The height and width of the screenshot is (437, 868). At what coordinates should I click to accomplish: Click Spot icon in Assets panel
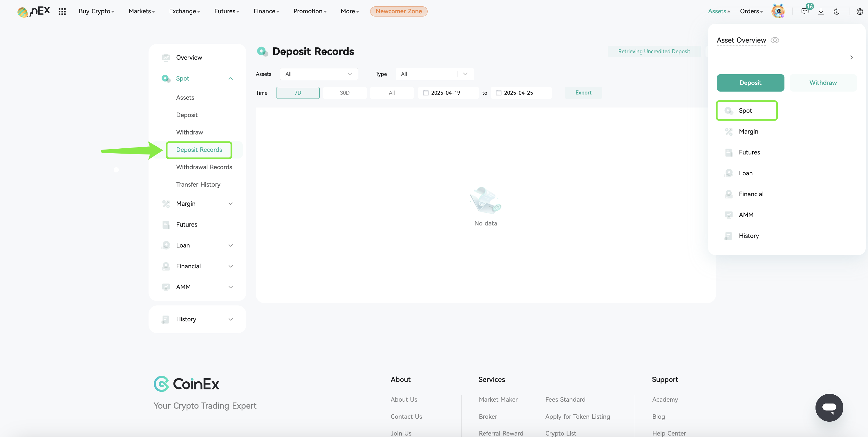[x=728, y=111]
